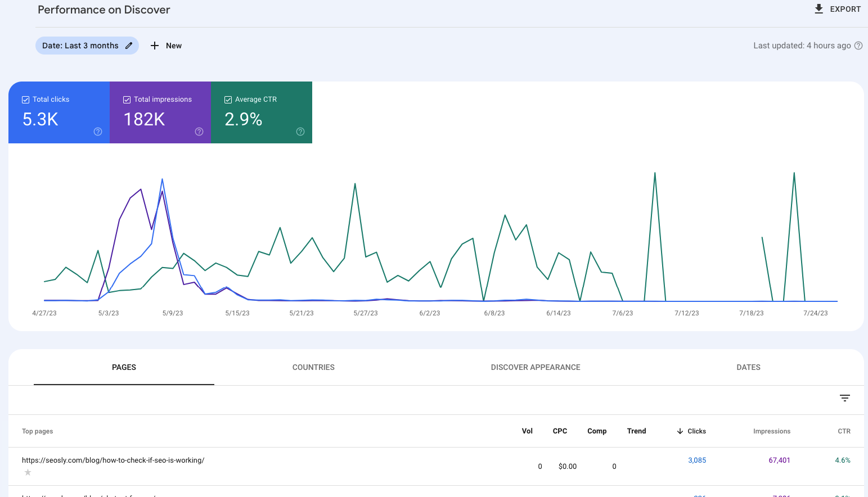Click the star icon under the top page URL
This screenshot has width=868, height=497.
tap(27, 472)
